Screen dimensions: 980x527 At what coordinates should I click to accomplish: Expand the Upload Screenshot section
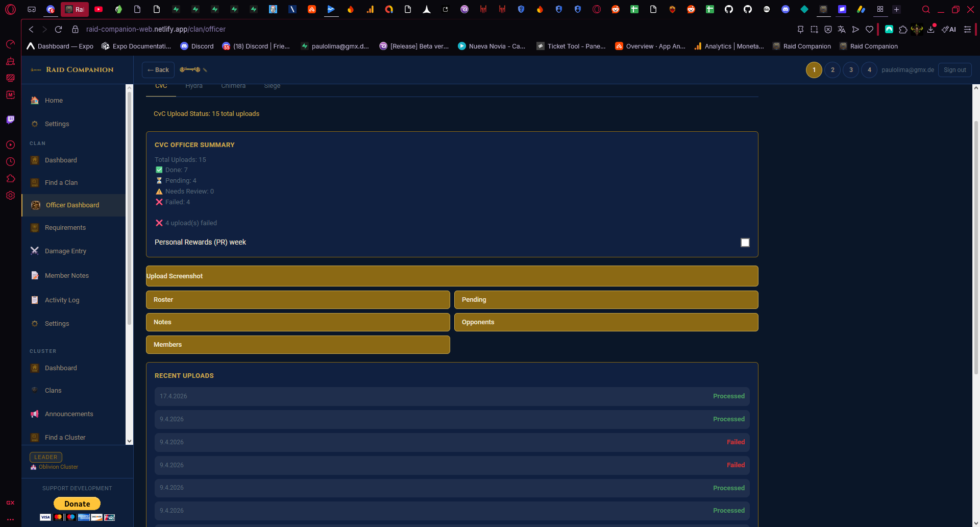[452, 276]
